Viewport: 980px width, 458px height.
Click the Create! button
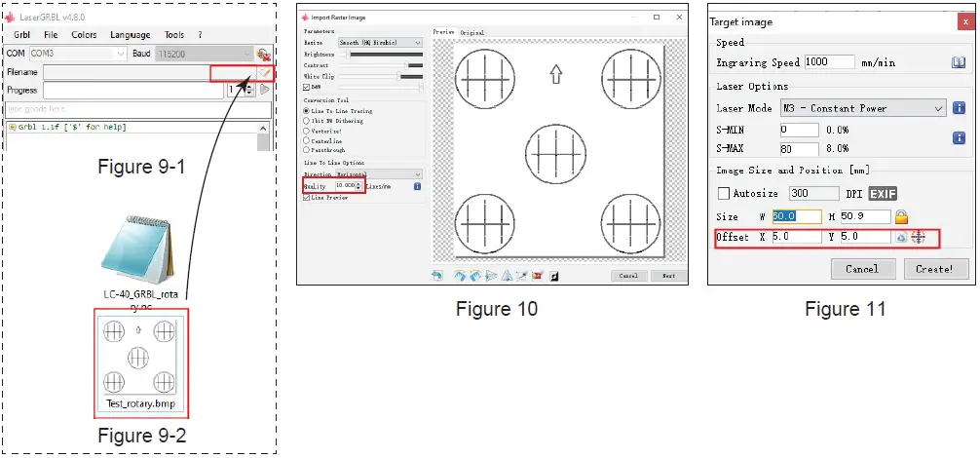coord(936,269)
